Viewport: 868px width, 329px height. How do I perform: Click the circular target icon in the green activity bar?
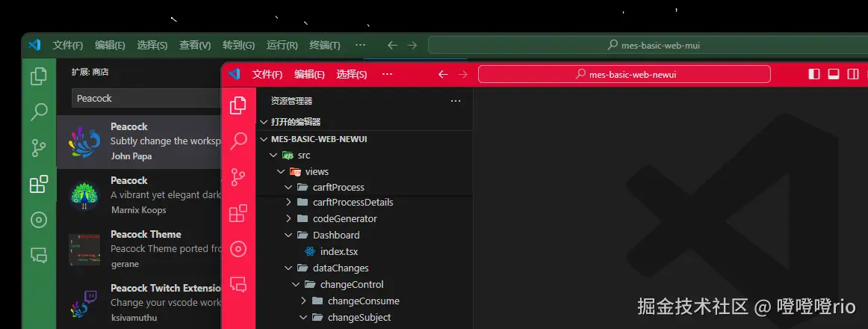[38, 220]
